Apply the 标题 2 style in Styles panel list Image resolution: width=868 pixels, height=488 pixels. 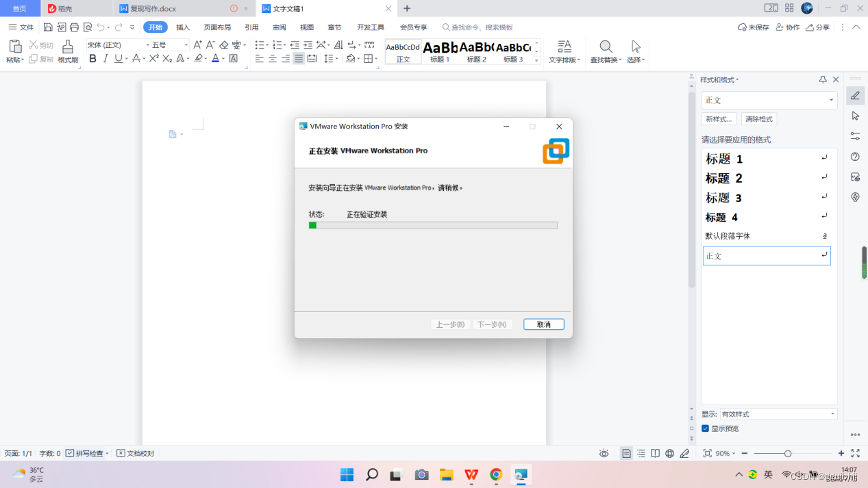pos(766,178)
